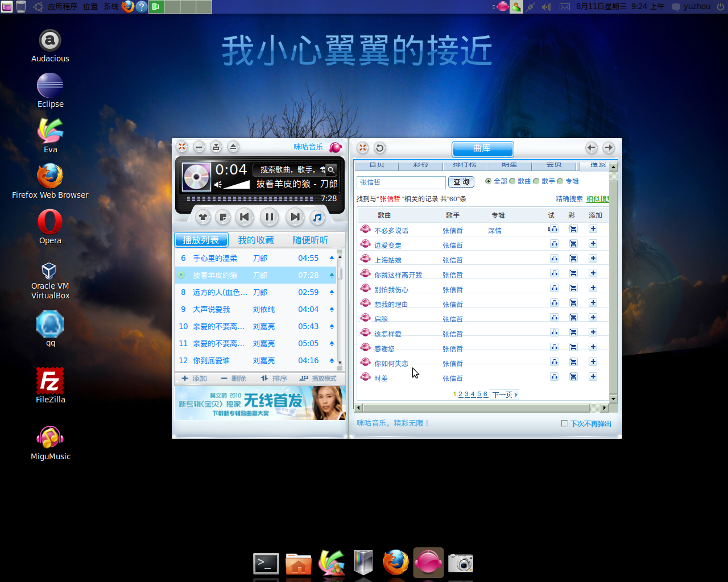Adjust the player volume slider
This screenshot has height=582, width=728.
237,184
